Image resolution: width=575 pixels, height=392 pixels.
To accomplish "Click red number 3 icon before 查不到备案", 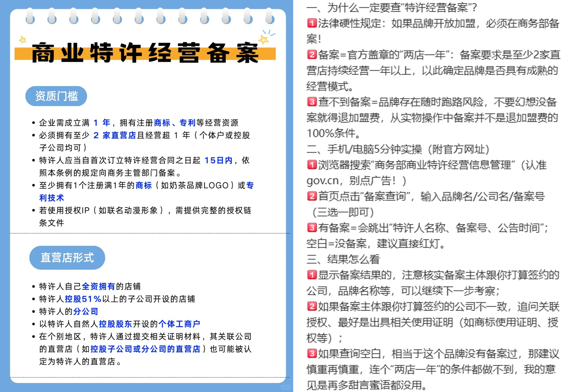I will [x=312, y=102].
